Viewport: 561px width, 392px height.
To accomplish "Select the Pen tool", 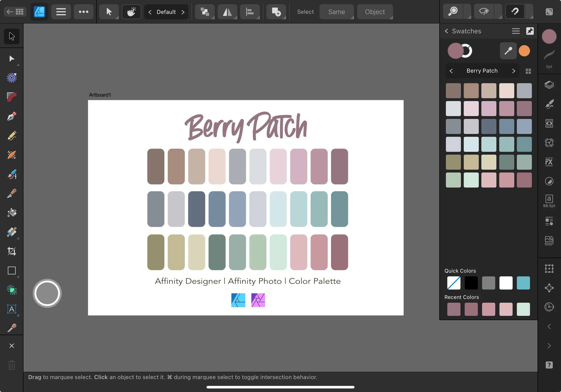I will point(12,116).
